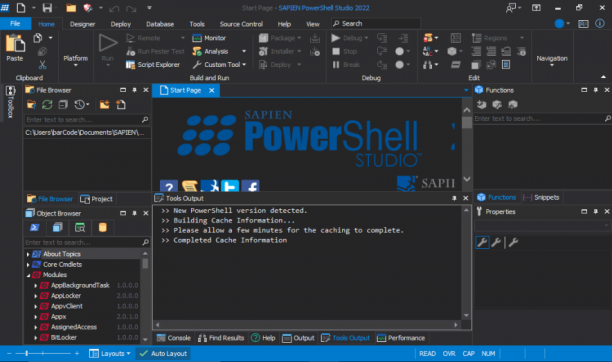Click the File Browser search field
Screen dimensions: 612x362
click(x=87, y=119)
